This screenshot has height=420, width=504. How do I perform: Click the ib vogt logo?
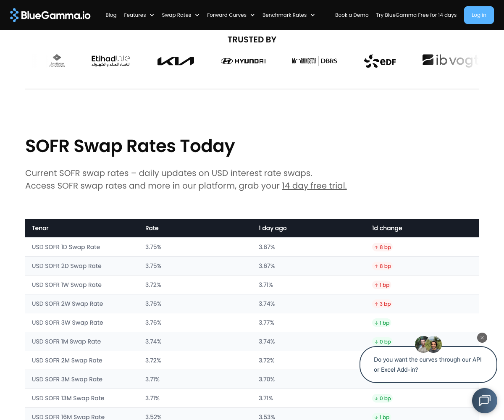pos(450,60)
